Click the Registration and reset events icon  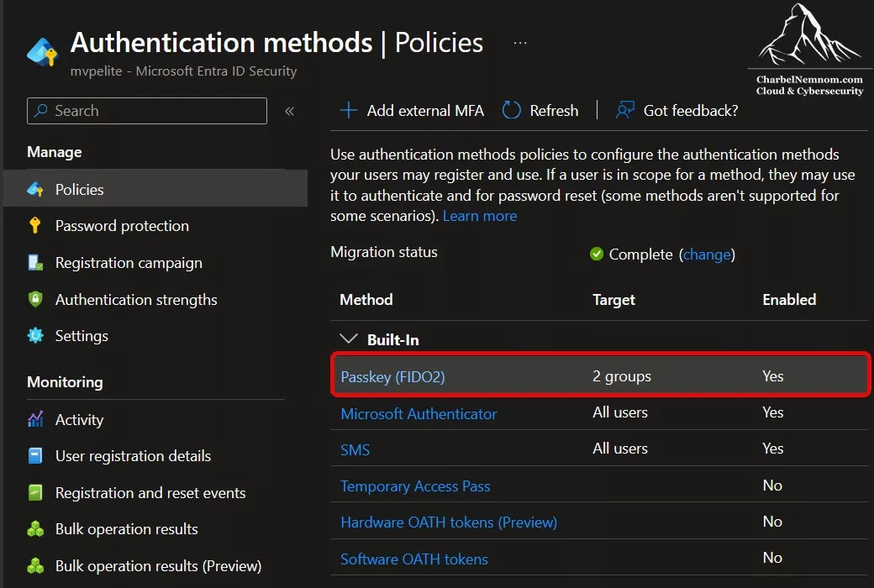click(x=35, y=493)
